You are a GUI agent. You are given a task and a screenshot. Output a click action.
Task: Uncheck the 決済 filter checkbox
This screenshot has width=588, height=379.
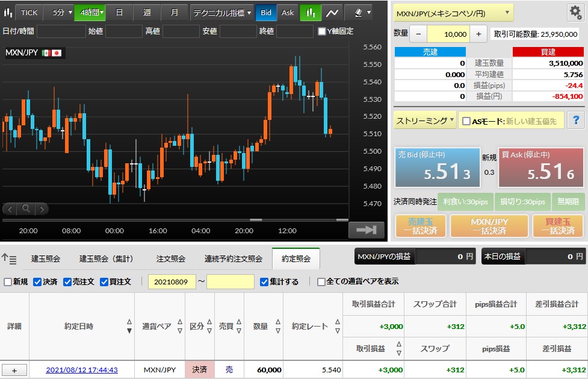37,282
